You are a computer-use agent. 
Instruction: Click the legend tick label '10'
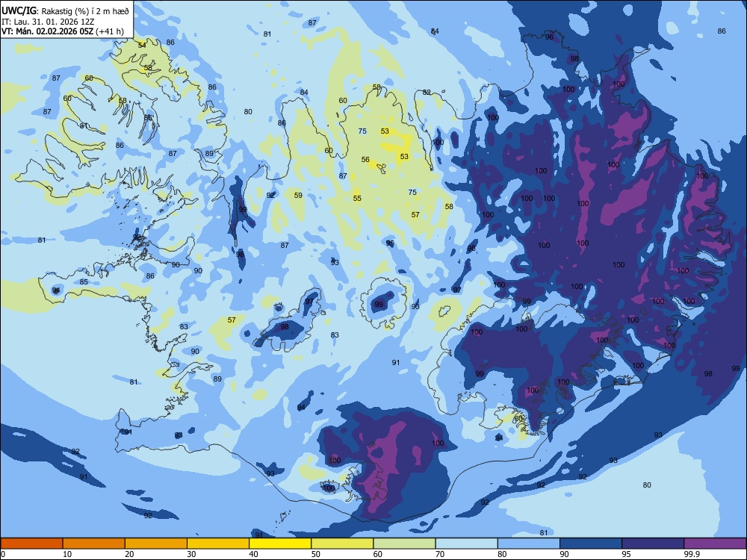(x=67, y=554)
